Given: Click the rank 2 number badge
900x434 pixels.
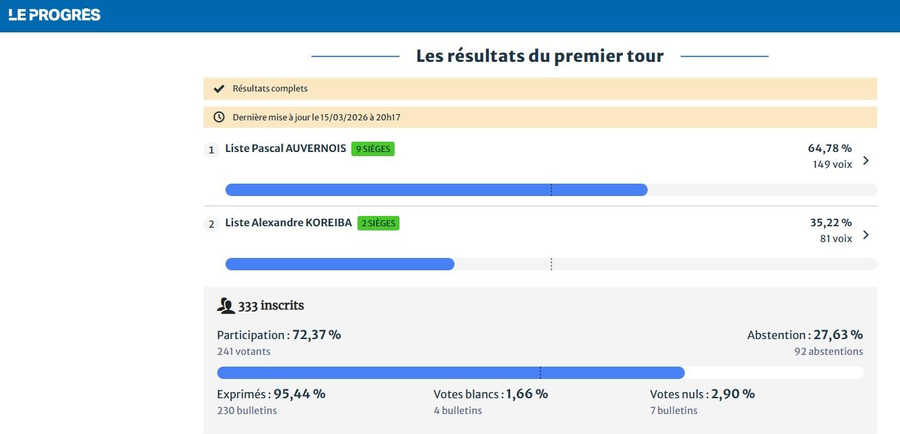Looking at the screenshot, I should click(x=211, y=224).
